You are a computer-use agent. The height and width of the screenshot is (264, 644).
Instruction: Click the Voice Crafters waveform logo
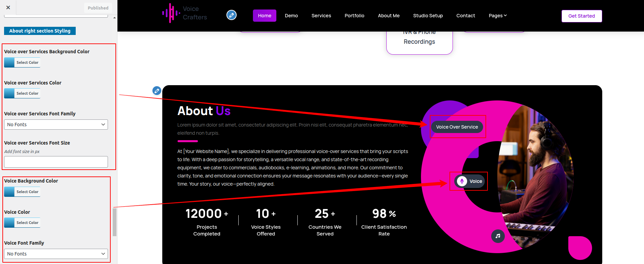171,13
